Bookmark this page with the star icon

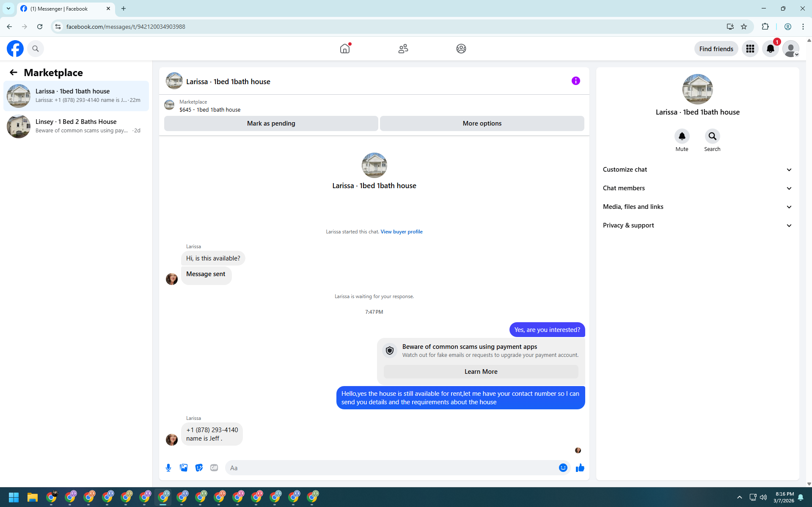pyautogui.click(x=744, y=27)
